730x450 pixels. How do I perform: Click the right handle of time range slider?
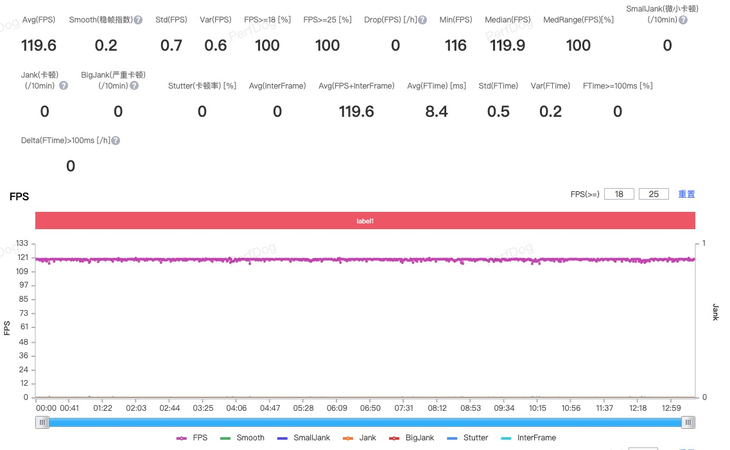688,423
